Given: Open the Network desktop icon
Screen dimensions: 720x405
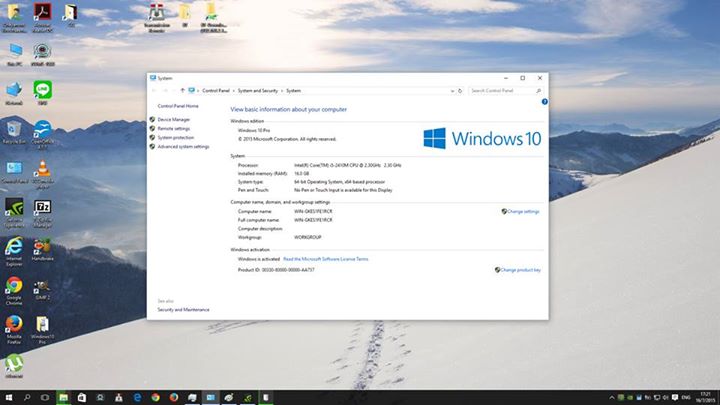Looking at the screenshot, I should [14, 92].
